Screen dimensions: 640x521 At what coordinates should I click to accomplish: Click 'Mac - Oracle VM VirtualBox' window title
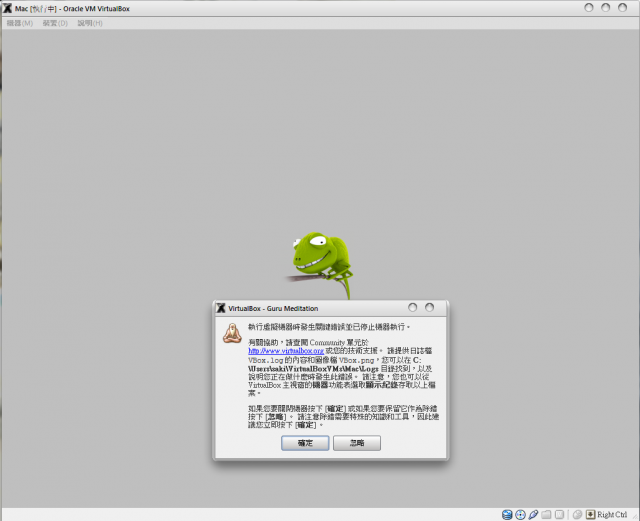[x=72, y=9]
